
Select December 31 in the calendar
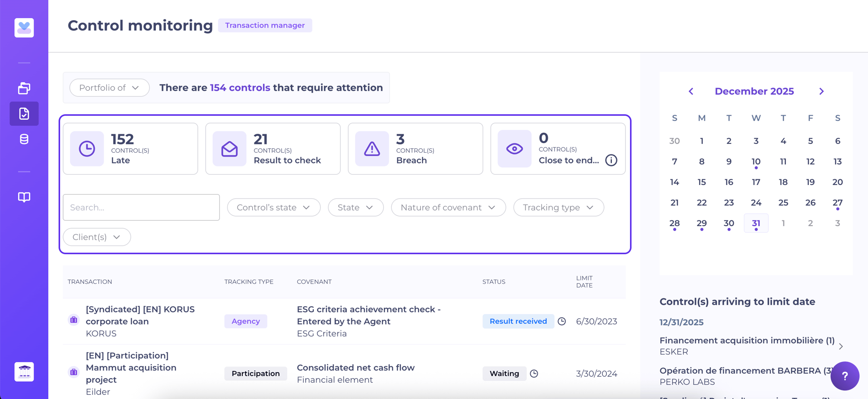pyautogui.click(x=756, y=223)
